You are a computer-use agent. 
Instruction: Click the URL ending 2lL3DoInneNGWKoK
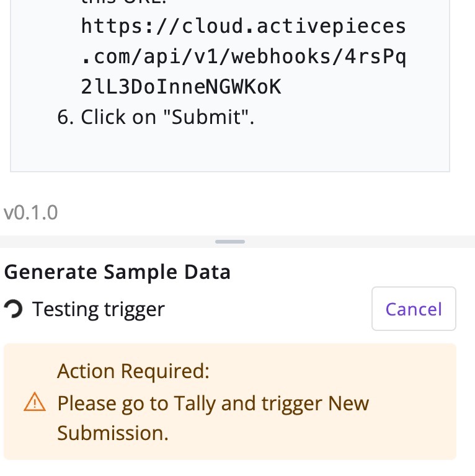(x=181, y=87)
